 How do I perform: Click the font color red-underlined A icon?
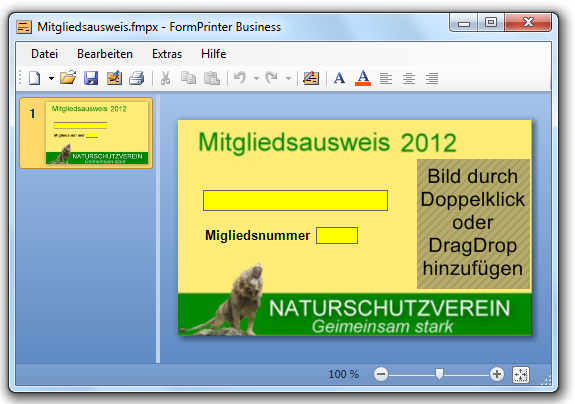coord(363,78)
